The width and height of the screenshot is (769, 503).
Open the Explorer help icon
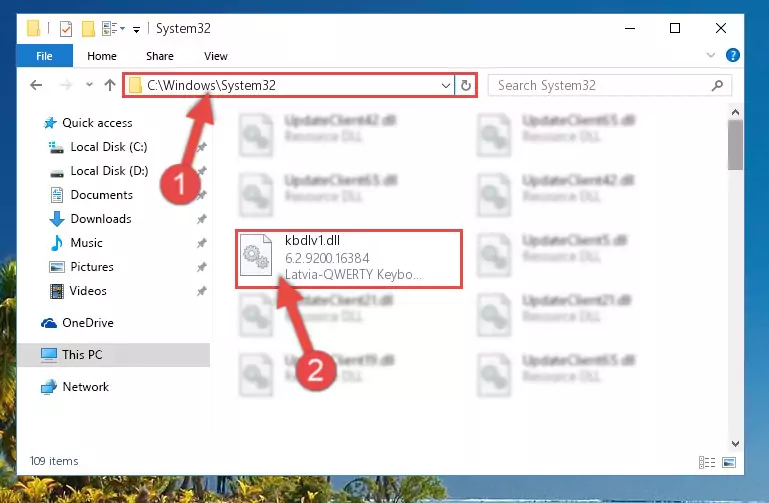[x=732, y=55]
